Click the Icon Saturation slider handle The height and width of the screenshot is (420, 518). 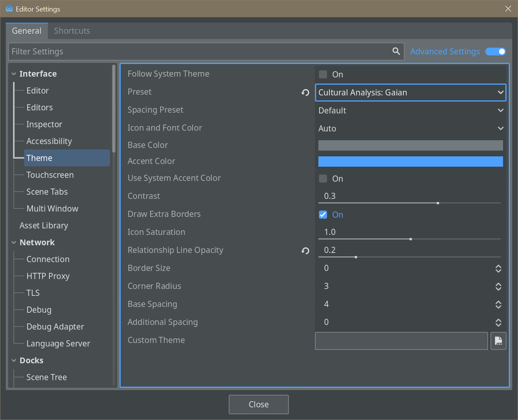pyautogui.click(x=411, y=239)
